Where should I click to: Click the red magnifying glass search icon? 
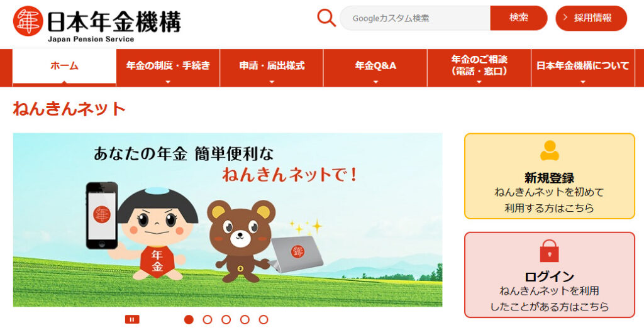click(x=326, y=18)
